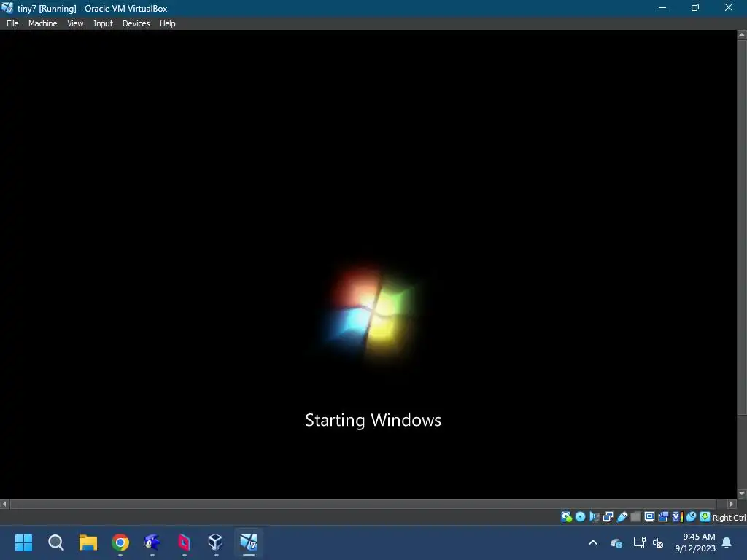Click the horizontal scrollbar left arrow

[x=4, y=504]
